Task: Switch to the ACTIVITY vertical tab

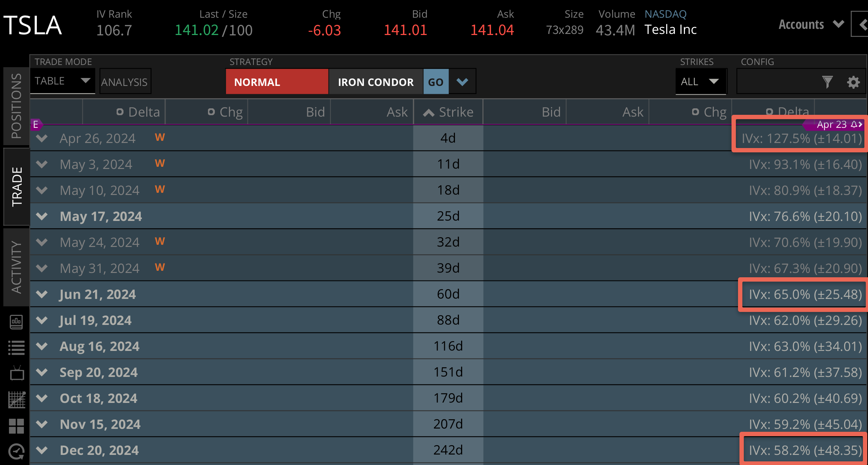Action: tap(16, 267)
